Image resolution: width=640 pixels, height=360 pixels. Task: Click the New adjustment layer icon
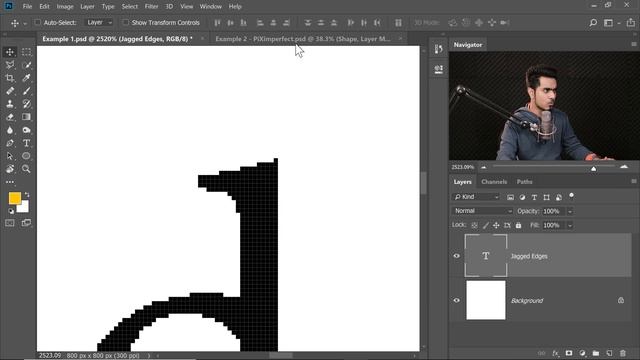[x=582, y=353]
